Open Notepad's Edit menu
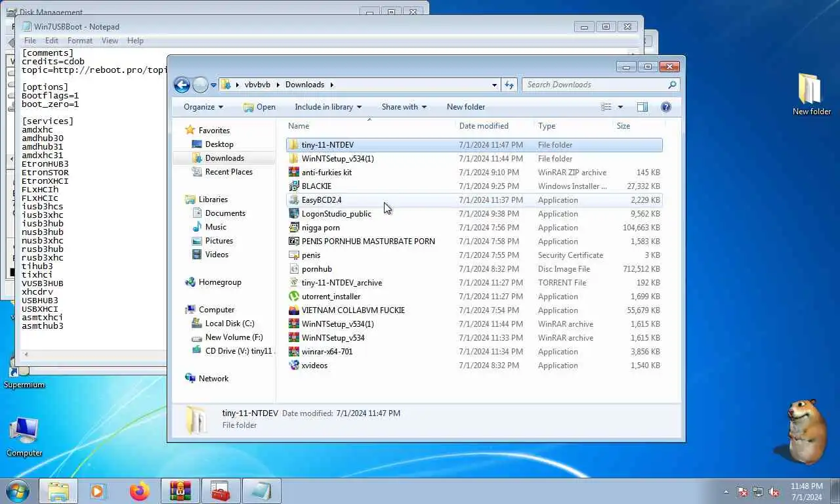 52,41
